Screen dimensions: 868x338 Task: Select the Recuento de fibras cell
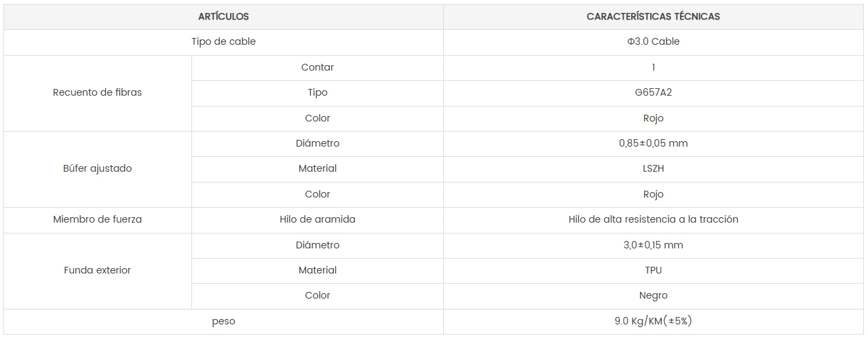pyautogui.click(x=98, y=92)
